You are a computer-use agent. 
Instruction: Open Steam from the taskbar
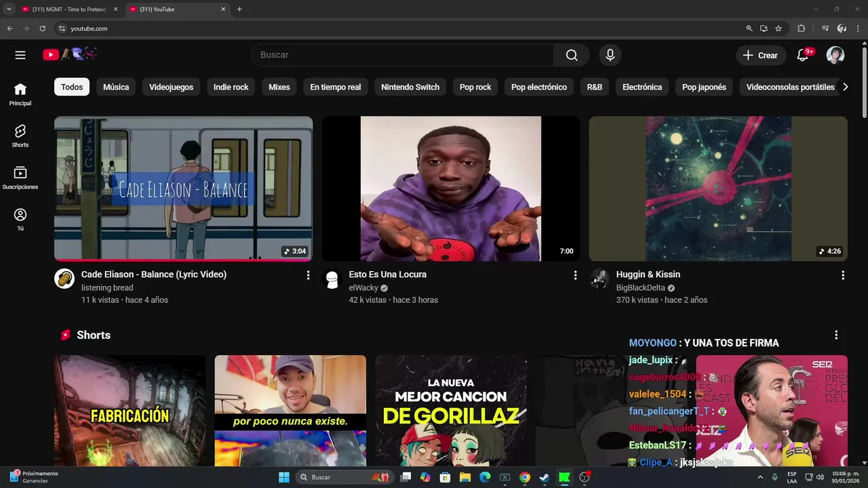(545, 477)
